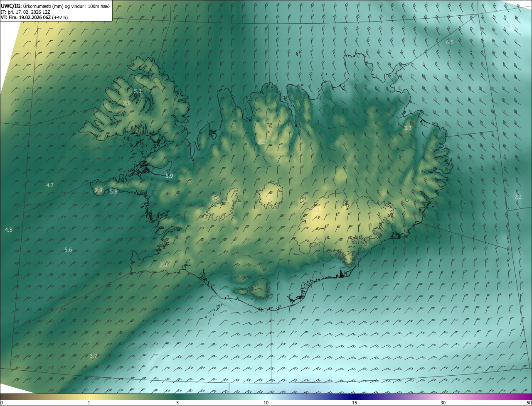Click the map value 2.9 in the Westfjords

[x=127, y=103]
